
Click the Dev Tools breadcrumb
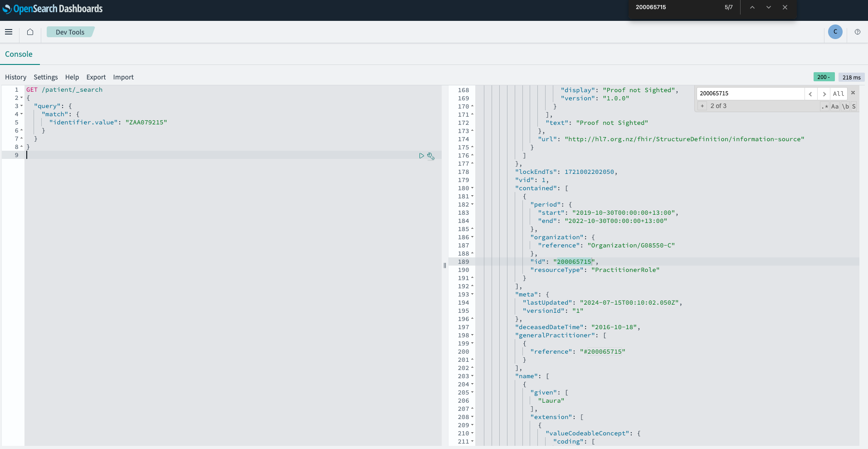(x=70, y=32)
